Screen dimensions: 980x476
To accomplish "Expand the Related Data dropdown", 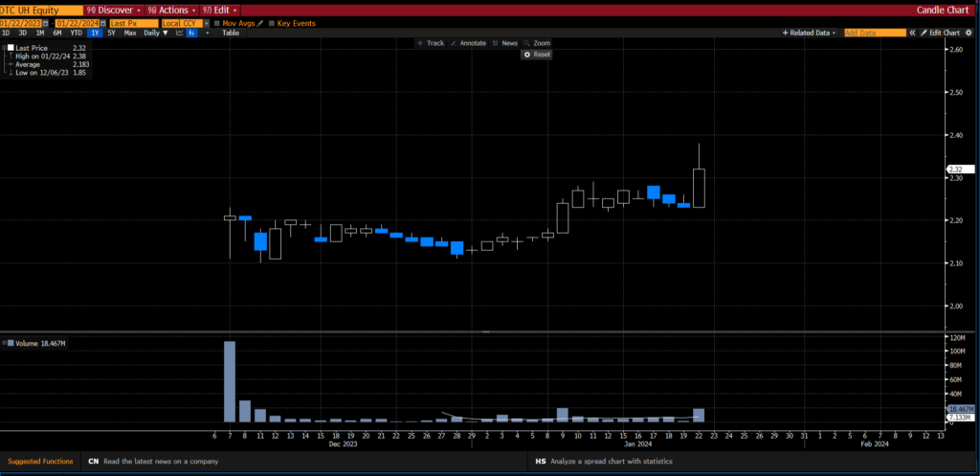I will pos(810,33).
